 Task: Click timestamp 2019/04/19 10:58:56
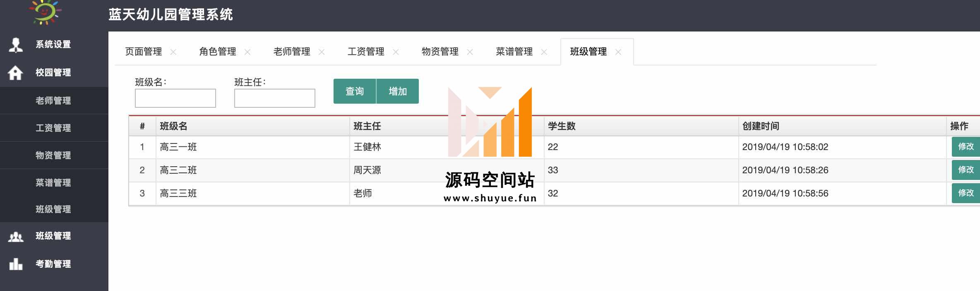785,194
